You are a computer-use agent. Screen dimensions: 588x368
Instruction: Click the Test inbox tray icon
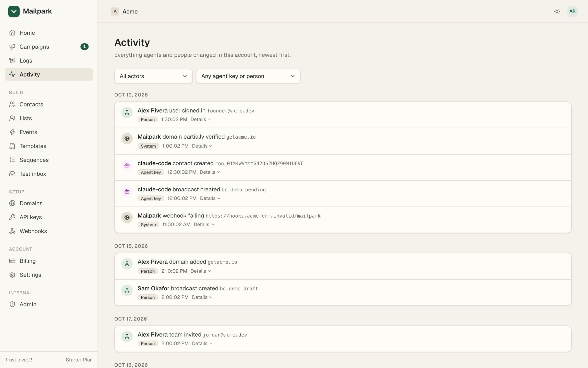(x=12, y=174)
